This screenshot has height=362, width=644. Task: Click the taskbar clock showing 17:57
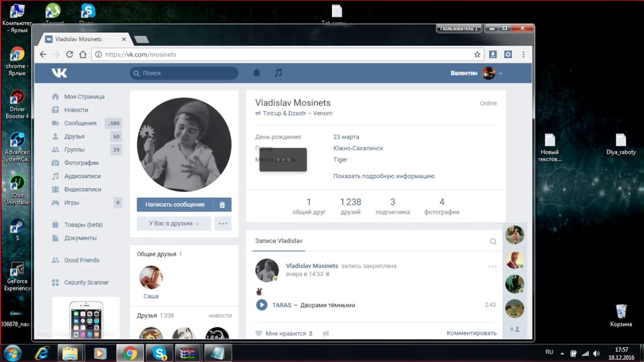(621, 353)
